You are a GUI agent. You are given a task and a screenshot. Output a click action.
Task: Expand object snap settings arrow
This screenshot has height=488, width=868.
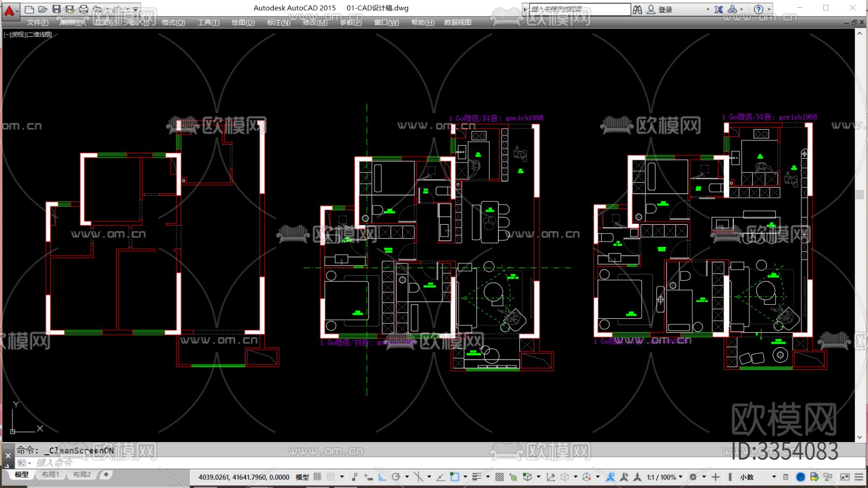pos(465,477)
